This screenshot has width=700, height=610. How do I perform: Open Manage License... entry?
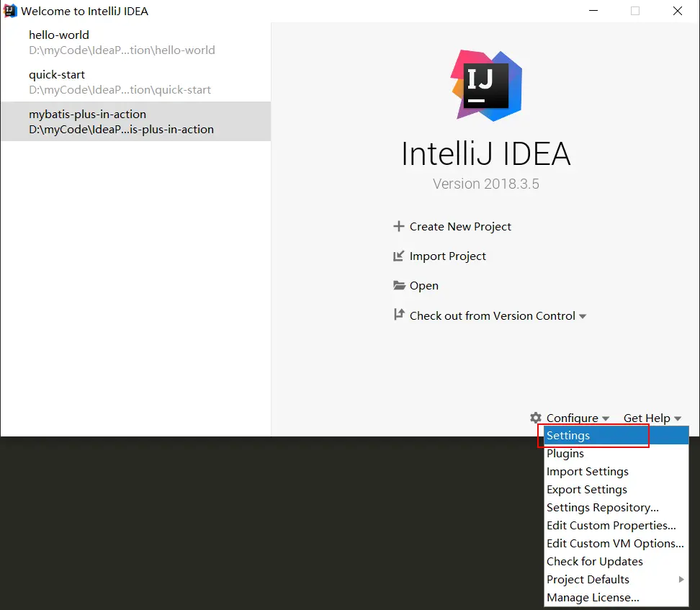tap(616, 598)
